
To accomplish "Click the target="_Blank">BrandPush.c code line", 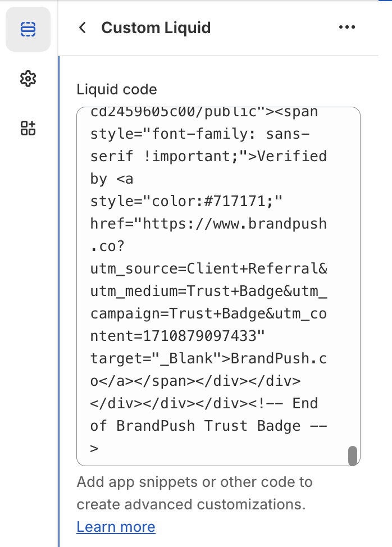I will pyautogui.click(x=208, y=358).
